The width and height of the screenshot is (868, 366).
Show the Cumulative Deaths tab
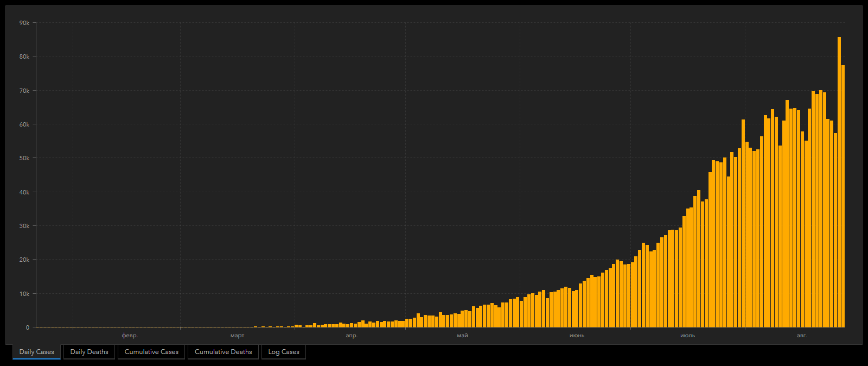pyautogui.click(x=224, y=352)
